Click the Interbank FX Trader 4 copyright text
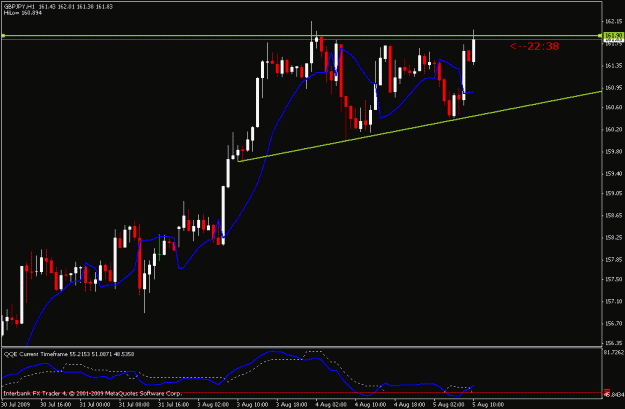625x409 pixels. 92,393
